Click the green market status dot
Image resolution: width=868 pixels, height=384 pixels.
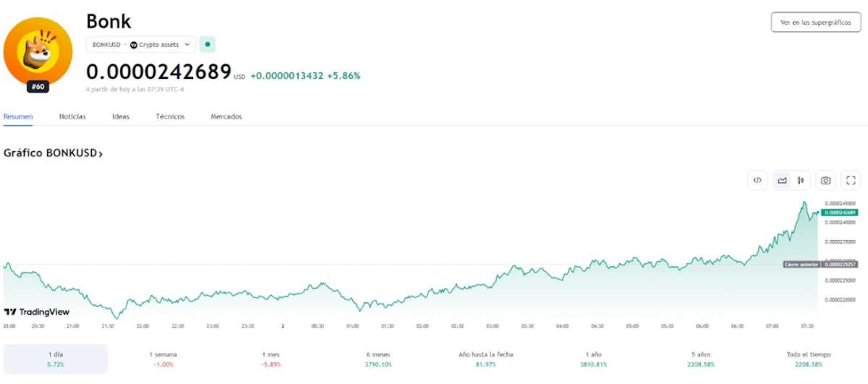click(x=208, y=44)
